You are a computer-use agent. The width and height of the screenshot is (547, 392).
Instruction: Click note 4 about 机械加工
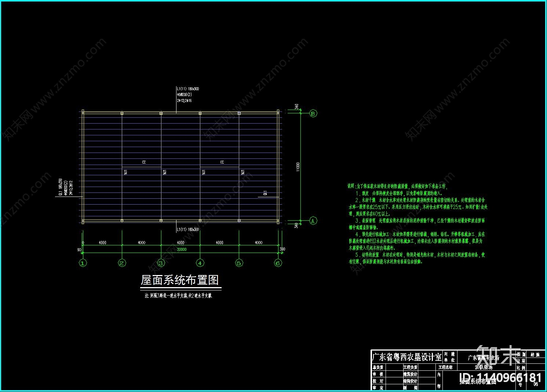pyautogui.click(x=417, y=241)
